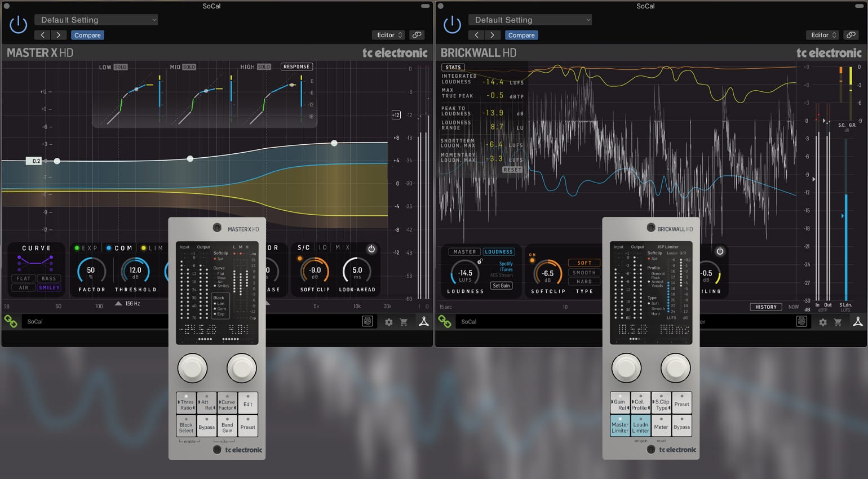Open fingerprint signature presets in Brickwall HD

(801, 321)
